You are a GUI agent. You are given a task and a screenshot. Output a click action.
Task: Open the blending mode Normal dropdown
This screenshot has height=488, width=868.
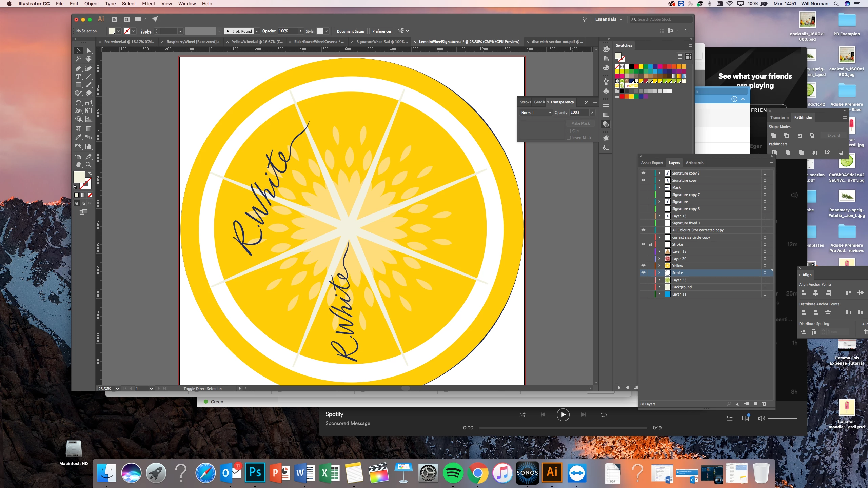(x=536, y=113)
